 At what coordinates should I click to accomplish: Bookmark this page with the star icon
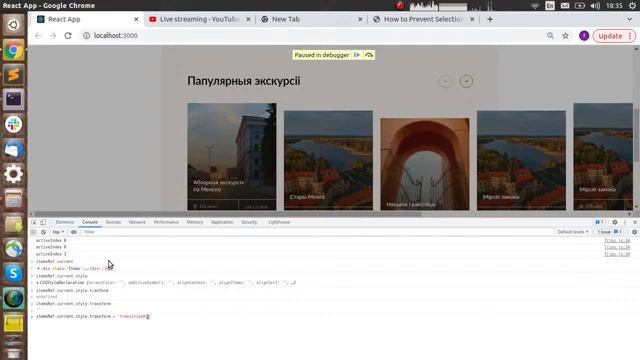[x=565, y=36]
